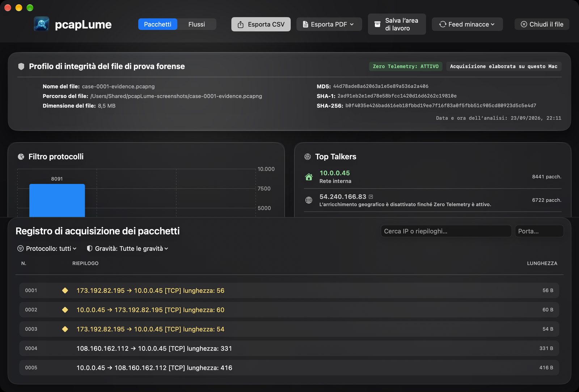Click the file path of case-0001-evidence.pcapng
The width and height of the screenshot is (579, 392).
pyautogui.click(x=176, y=96)
